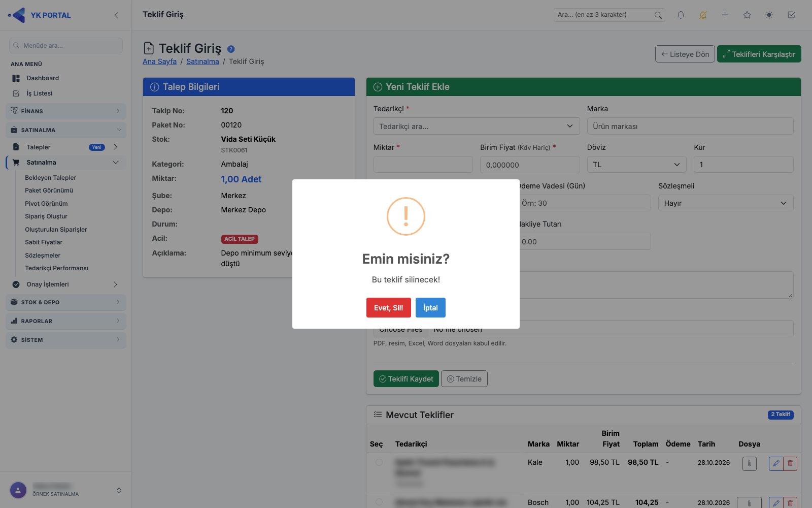Click Listeye Dön button
This screenshot has height=508, width=812.
(x=685, y=54)
